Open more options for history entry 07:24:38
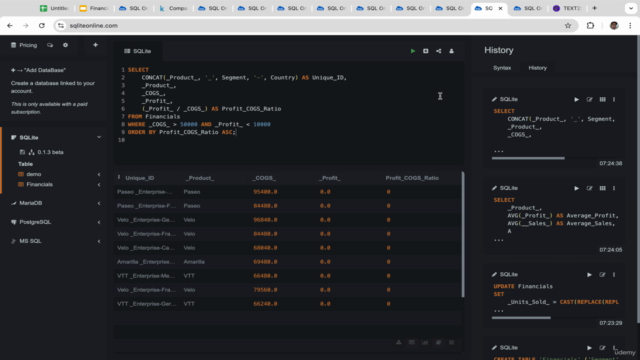Viewport: 640px width, 360px height. [614, 99]
